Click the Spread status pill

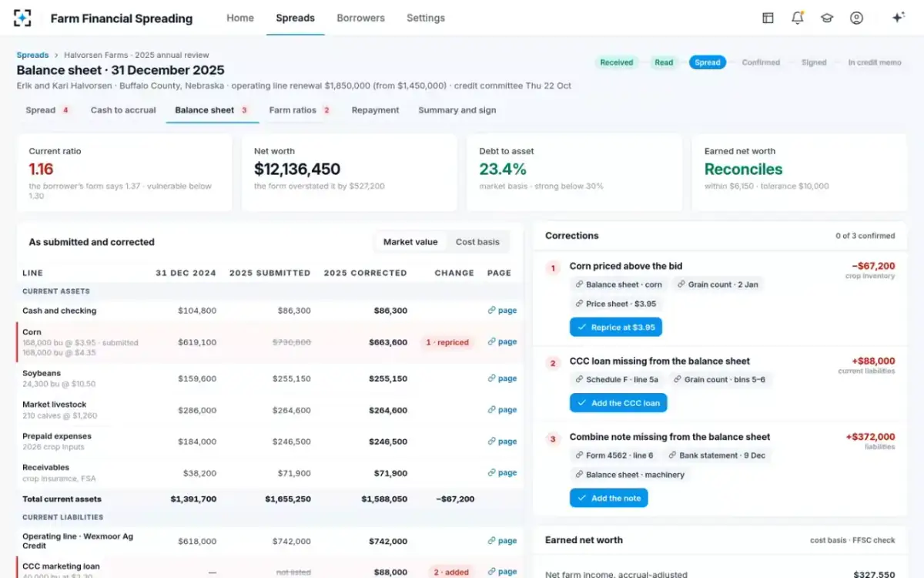[x=708, y=62]
